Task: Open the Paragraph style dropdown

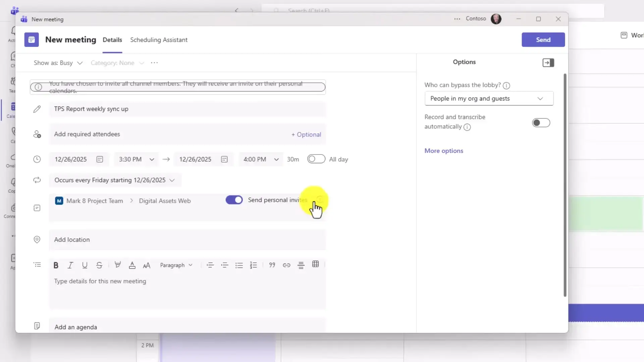Action: [x=176, y=265]
